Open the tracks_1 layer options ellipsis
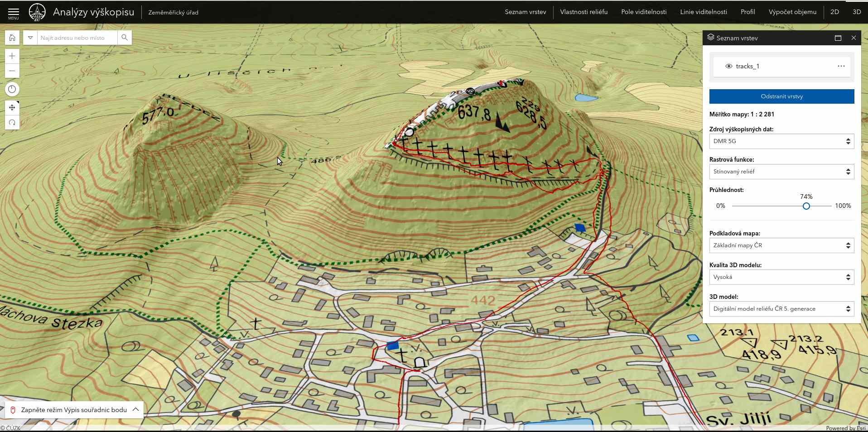868x432 pixels. point(841,66)
